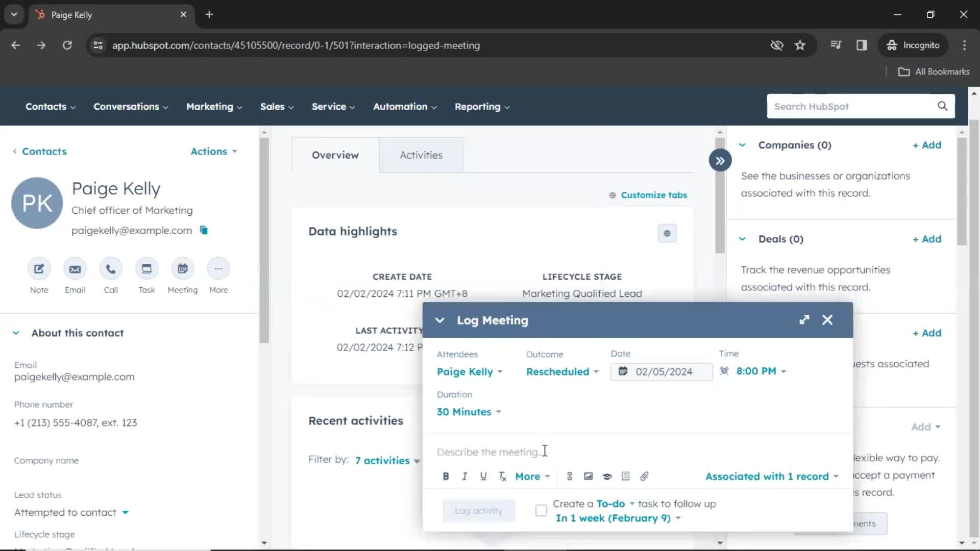980x551 pixels.
Task: Add a company with + Add
Action: tap(927, 145)
